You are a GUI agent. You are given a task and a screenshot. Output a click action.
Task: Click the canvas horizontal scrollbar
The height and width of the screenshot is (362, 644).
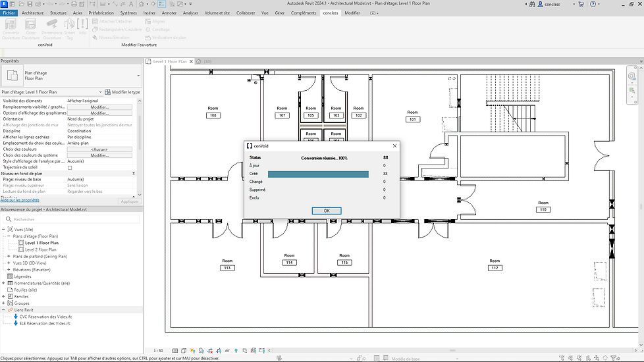[452, 351]
